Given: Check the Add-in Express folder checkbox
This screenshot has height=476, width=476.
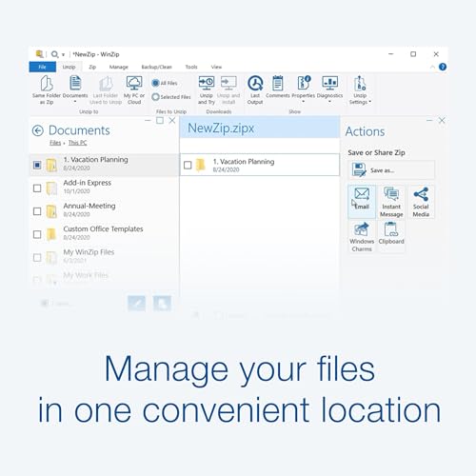Looking at the screenshot, I should coord(37,188).
